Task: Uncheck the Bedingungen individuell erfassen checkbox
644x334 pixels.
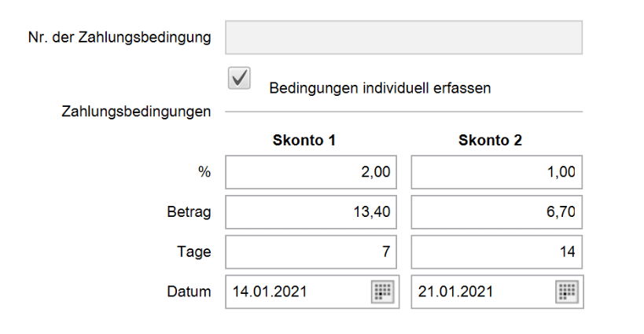Action: [x=238, y=78]
